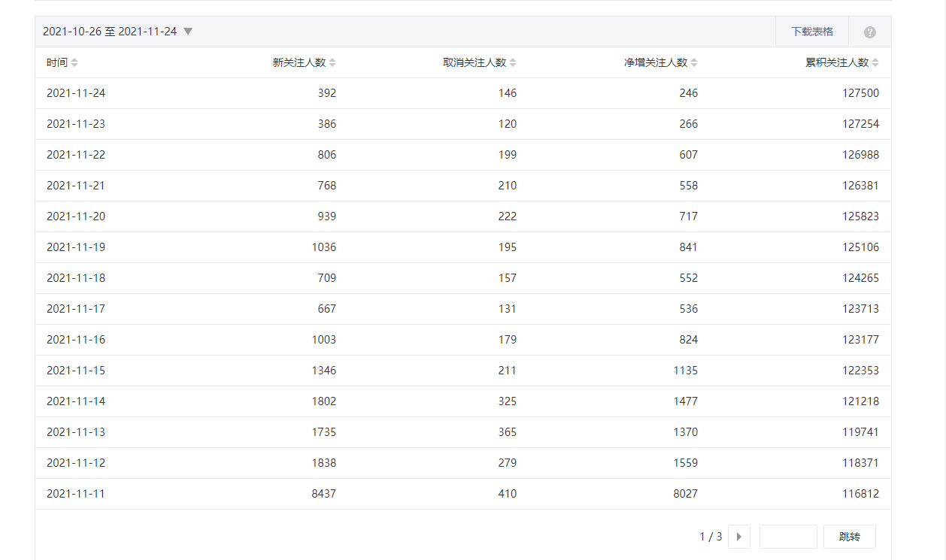Sort table by 时间 column arrows
This screenshot has width=946, height=560.
pyautogui.click(x=74, y=63)
